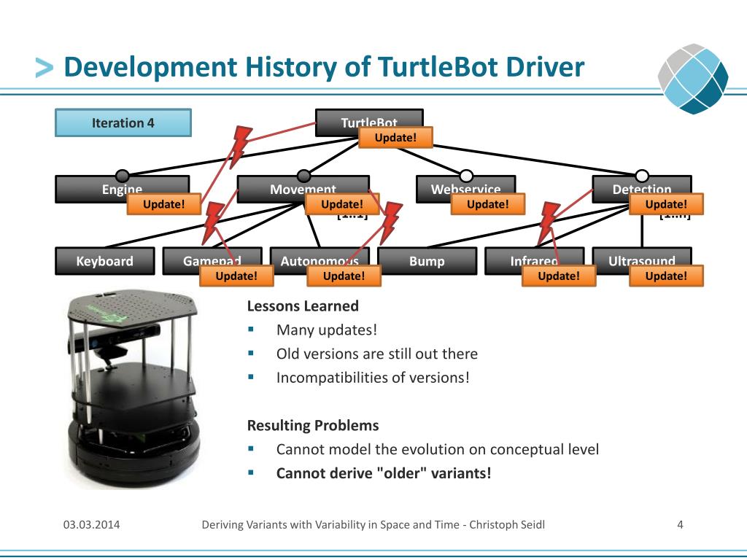Click the hollow circle atop the Detection node

pos(642,176)
